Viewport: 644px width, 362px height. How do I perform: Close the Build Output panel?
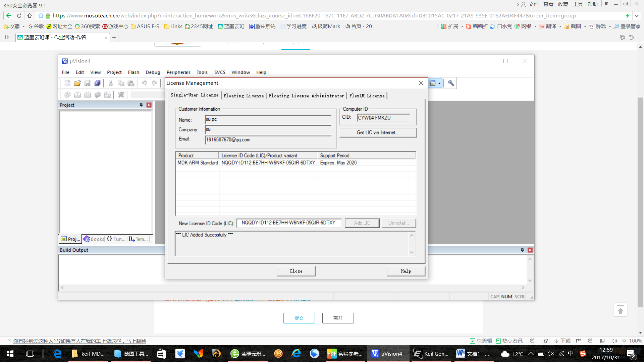[530, 250]
